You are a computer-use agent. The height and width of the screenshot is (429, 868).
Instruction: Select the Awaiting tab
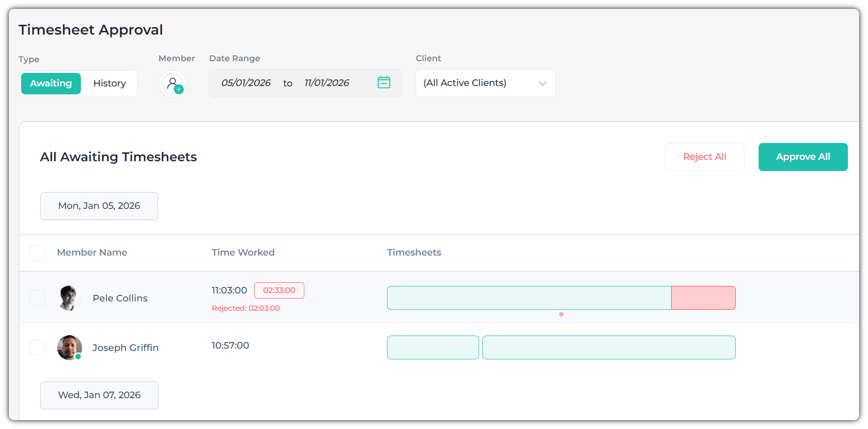pyautogui.click(x=51, y=84)
